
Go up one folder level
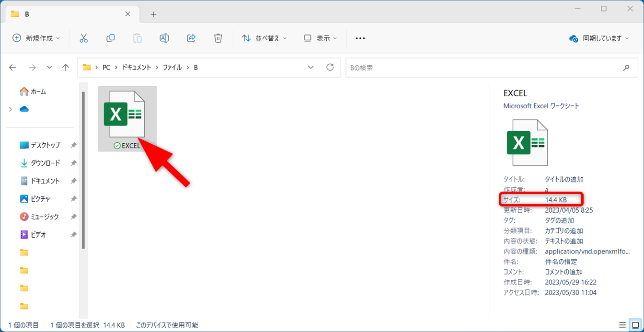pos(66,68)
